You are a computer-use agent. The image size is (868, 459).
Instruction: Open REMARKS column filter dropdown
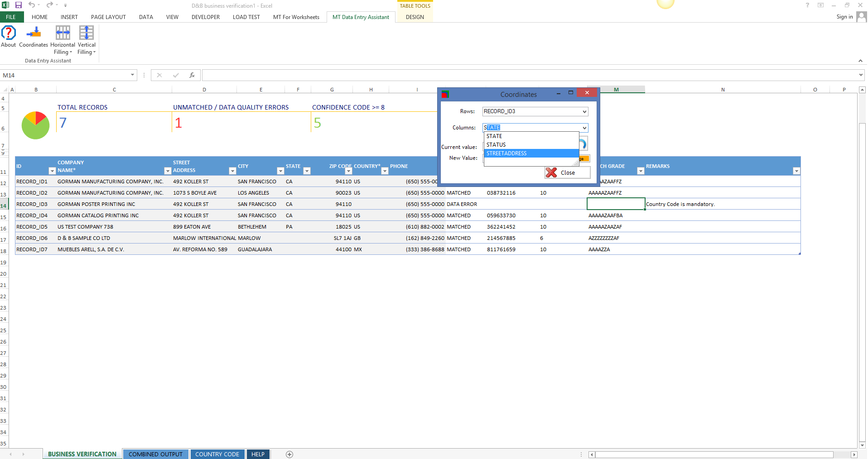point(796,171)
